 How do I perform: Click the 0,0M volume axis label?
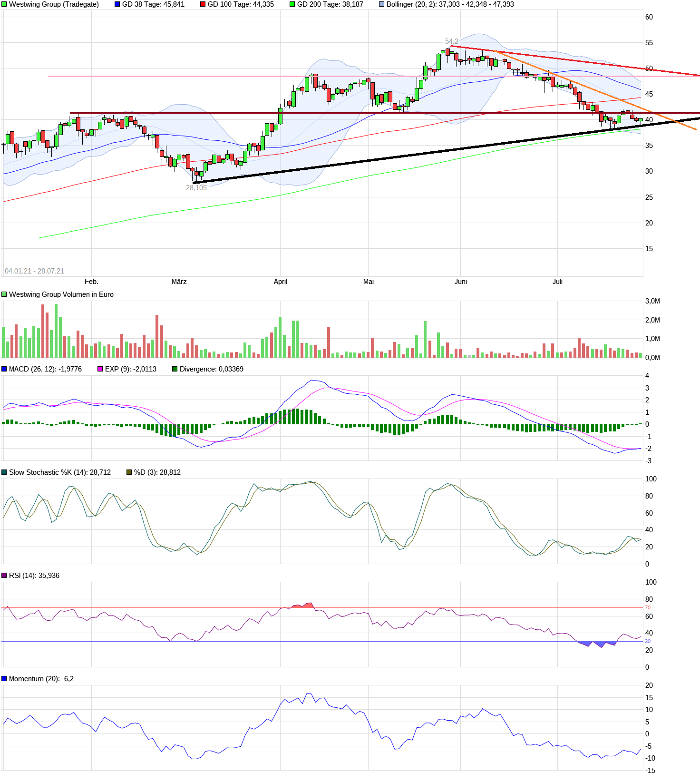tap(652, 358)
